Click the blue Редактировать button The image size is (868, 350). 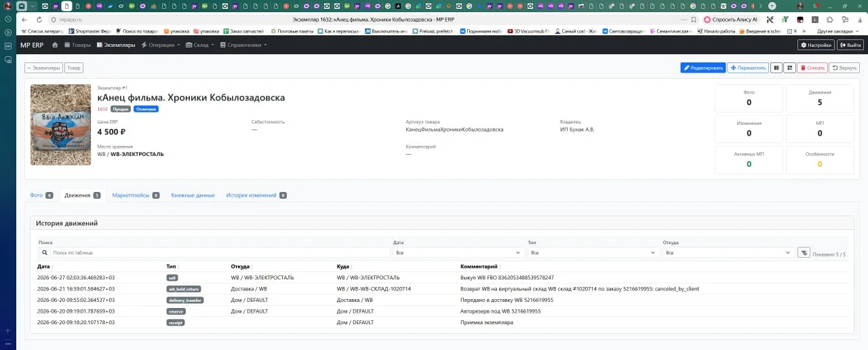[703, 68]
